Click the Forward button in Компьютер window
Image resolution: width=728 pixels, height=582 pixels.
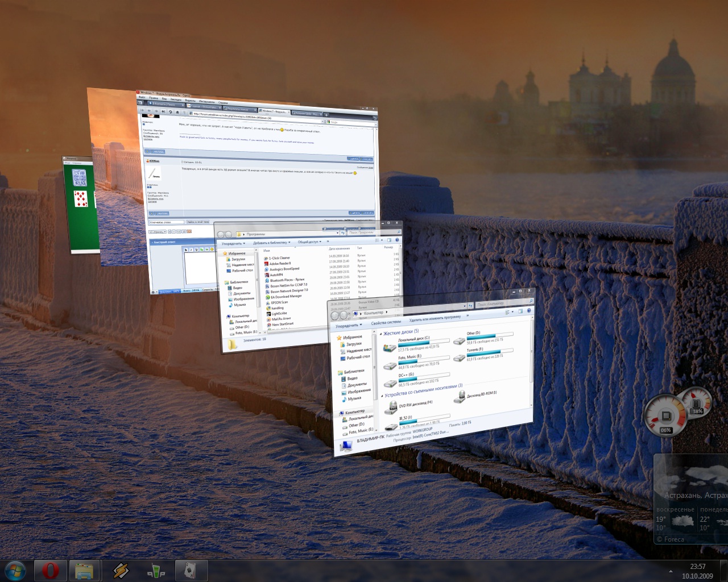click(x=344, y=314)
